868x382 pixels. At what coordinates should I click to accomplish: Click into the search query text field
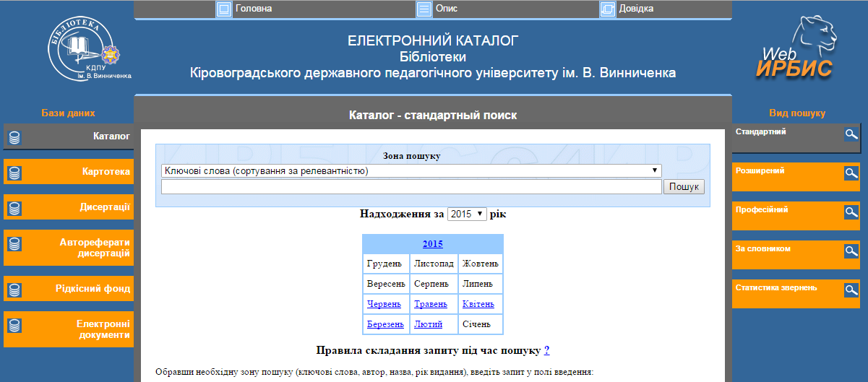[x=411, y=187]
